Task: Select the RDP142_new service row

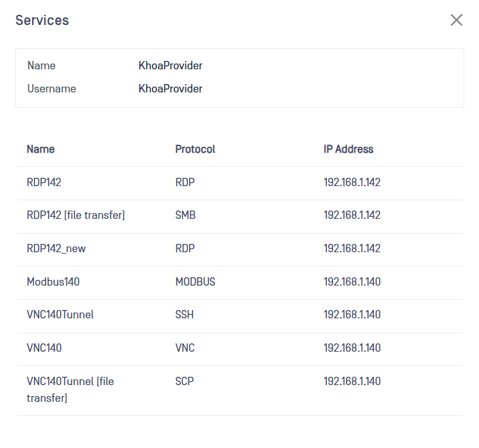Action: tap(56, 248)
